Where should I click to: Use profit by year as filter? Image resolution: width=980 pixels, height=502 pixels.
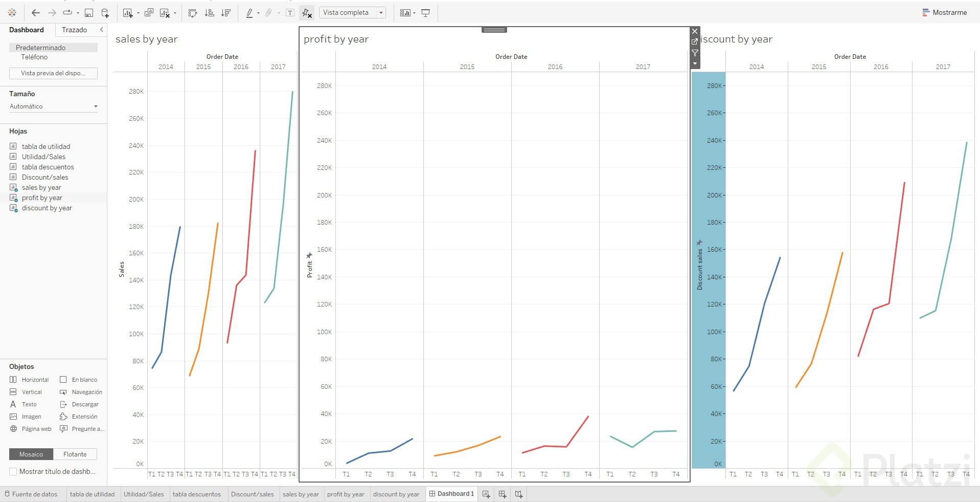(x=695, y=53)
